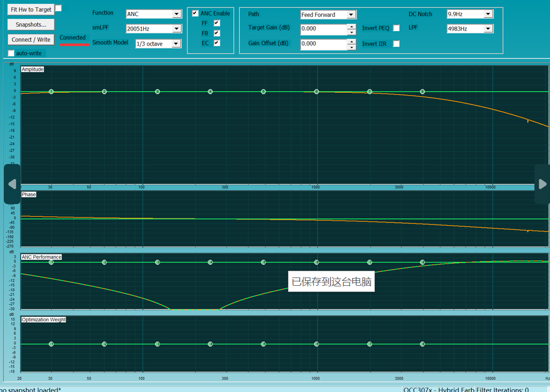
Task: Open the Function dropdown showing ANC
Action: coord(153,14)
